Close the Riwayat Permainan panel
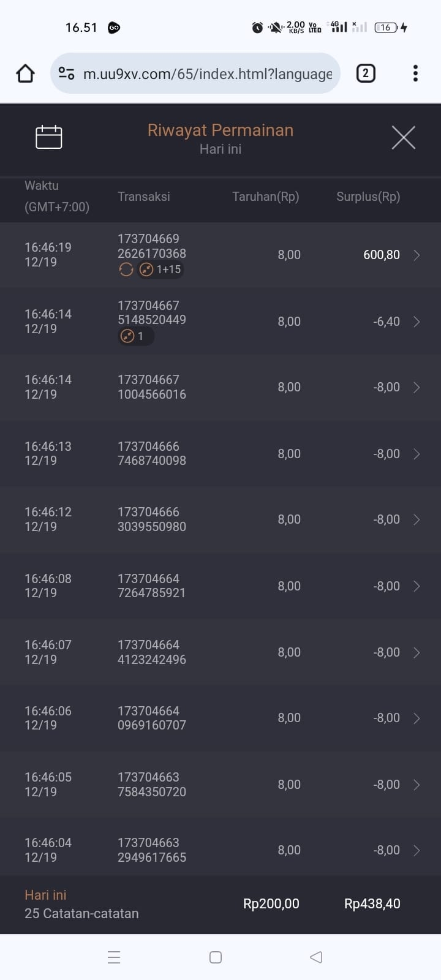This screenshot has width=441, height=980. (x=403, y=137)
